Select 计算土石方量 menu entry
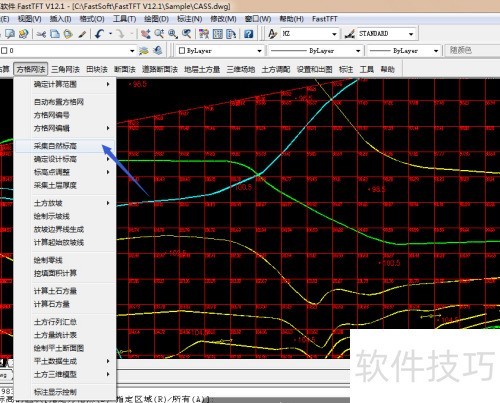Screen dimensions: 500x403 coord(55,291)
